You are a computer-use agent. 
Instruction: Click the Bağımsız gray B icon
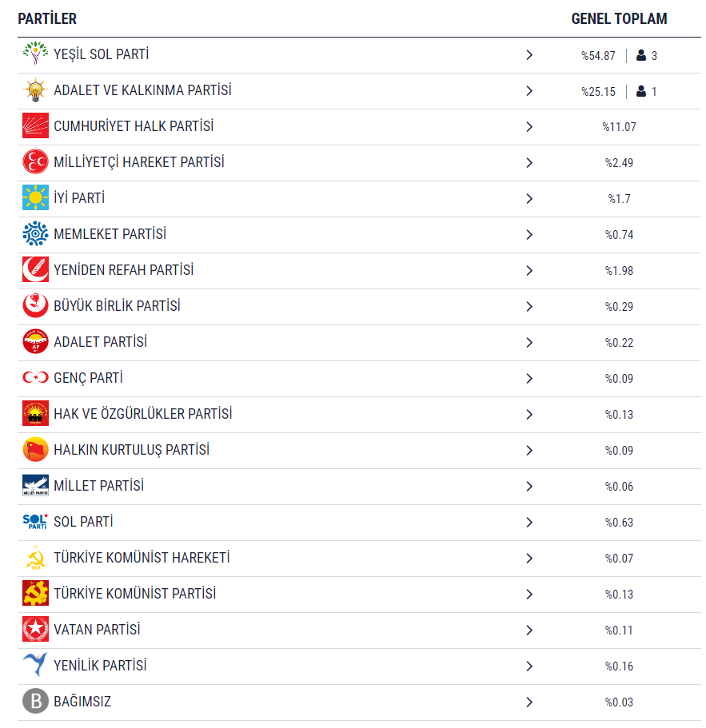pyautogui.click(x=35, y=702)
